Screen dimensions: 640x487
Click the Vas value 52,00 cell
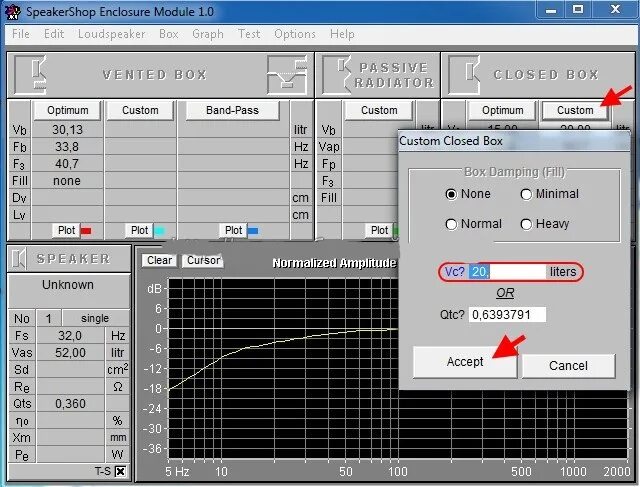70,353
